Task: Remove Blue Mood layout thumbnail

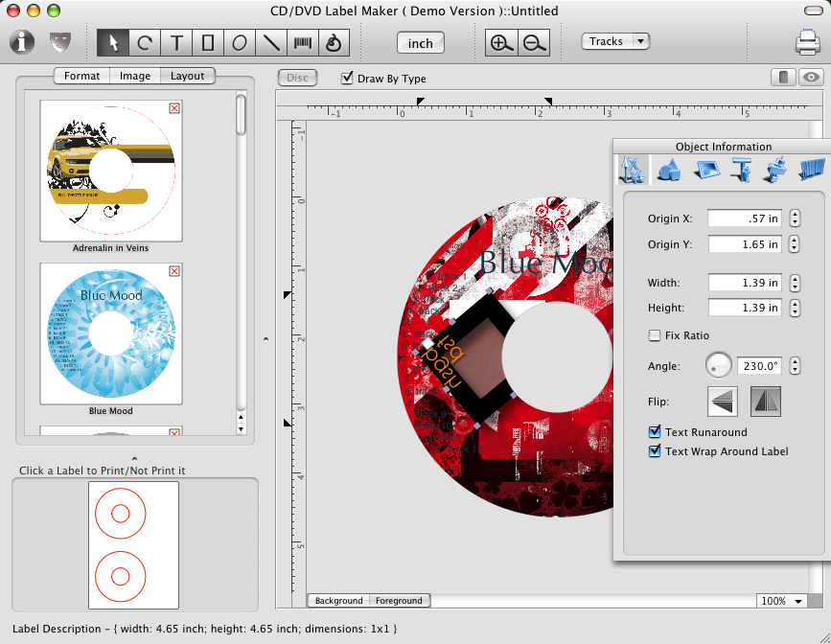Action: tap(174, 271)
